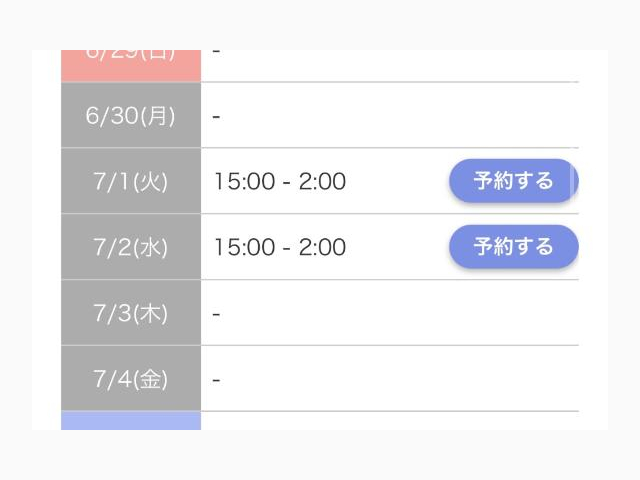Click the divider line between the 7/3 and 7/4 rows
The height and width of the screenshot is (480, 640).
click(390, 345)
